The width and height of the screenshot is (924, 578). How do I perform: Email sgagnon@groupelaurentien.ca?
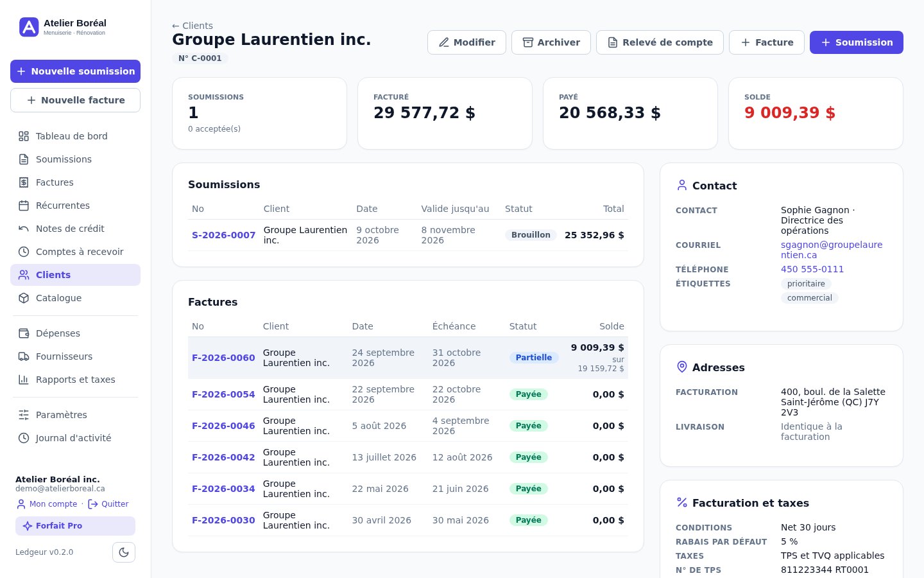[831, 250]
